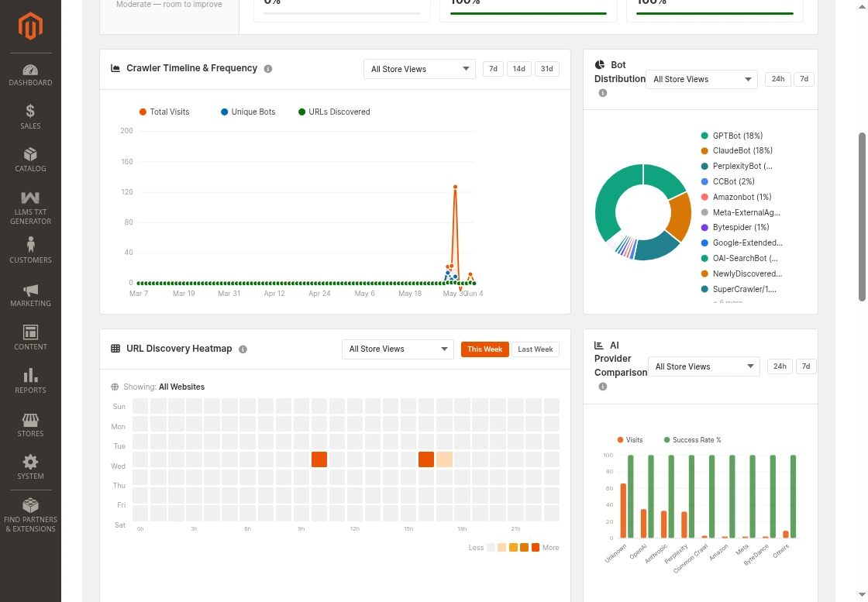
Task: Toggle CCBot (2%) legend entry
Action: click(x=728, y=181)
